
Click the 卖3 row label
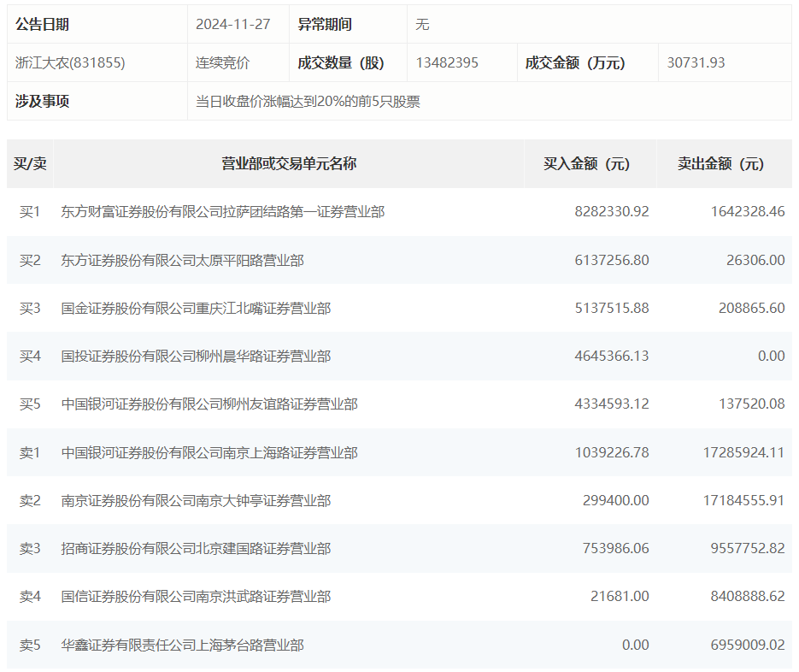coord(30,549)
